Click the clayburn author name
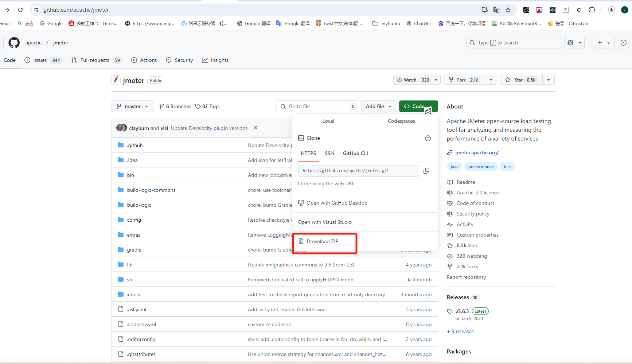Viewport: 632px width, 364px height. [139, 128]
